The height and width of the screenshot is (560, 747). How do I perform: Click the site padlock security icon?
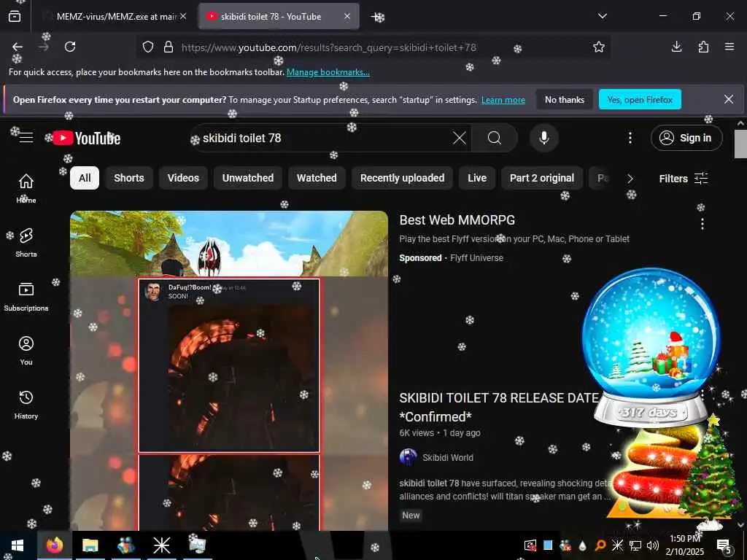point(169,47)
